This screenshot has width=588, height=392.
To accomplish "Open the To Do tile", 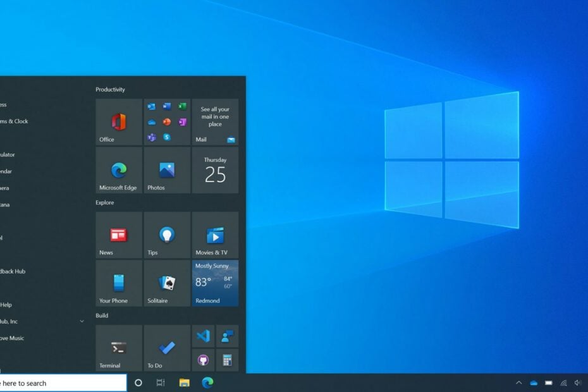I will tap(166, 348).
